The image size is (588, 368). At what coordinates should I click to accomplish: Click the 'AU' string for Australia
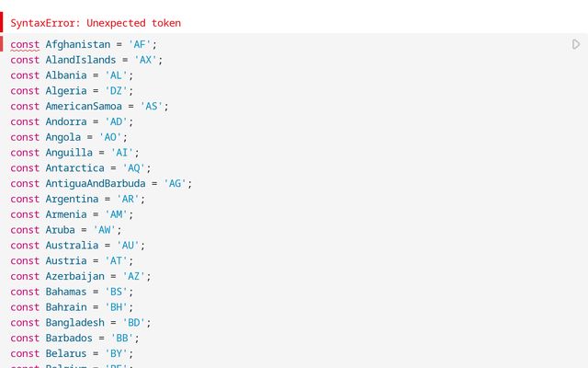pyautogui.click(x=128, y=246)
